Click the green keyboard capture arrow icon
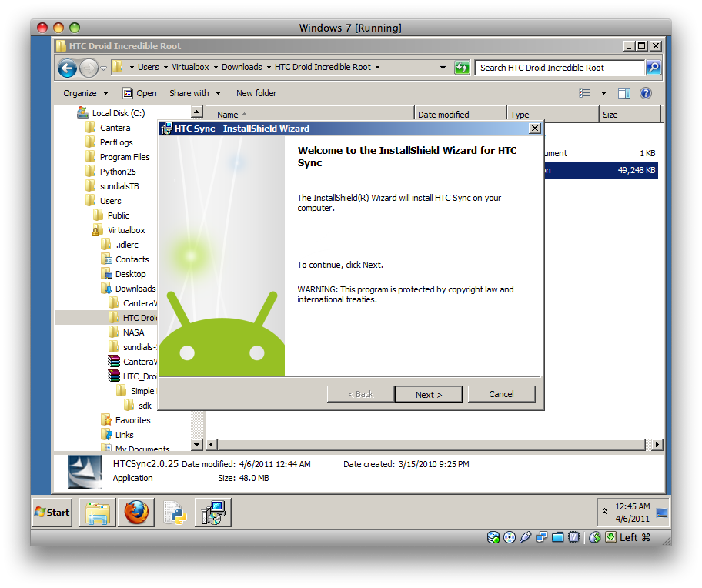The image size is (702, 588). point(610,537)
